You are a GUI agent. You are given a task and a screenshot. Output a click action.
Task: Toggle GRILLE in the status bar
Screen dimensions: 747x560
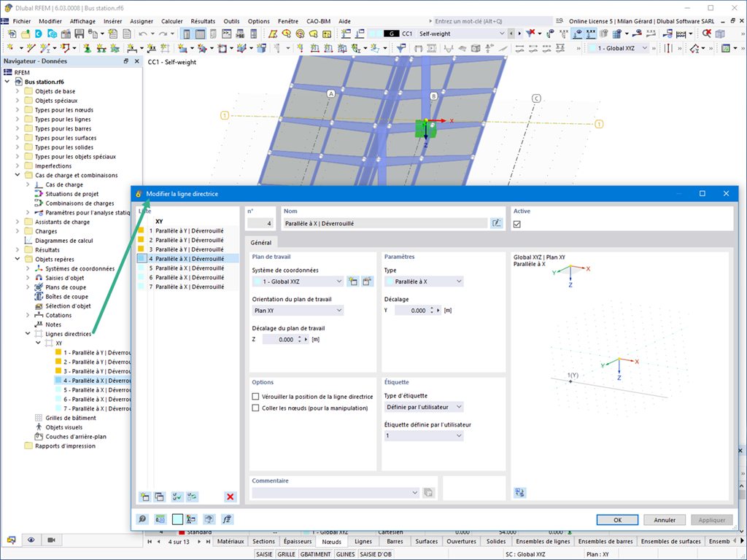[x=286, y=554]
